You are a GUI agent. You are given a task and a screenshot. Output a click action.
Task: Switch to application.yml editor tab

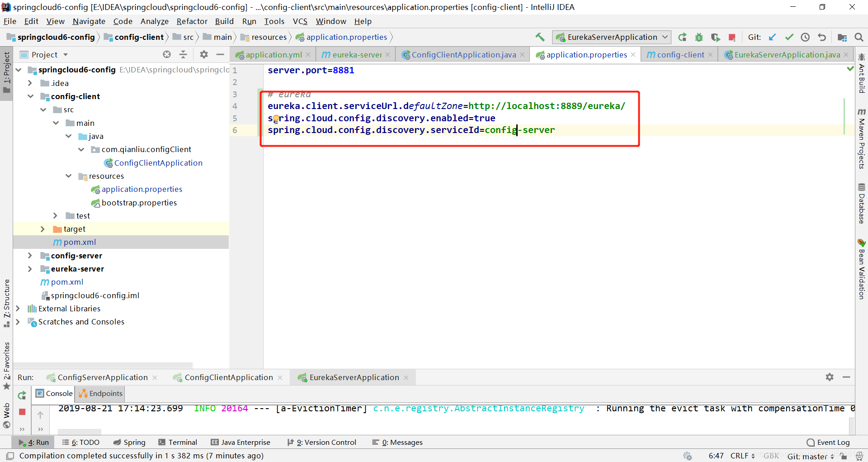273,55
